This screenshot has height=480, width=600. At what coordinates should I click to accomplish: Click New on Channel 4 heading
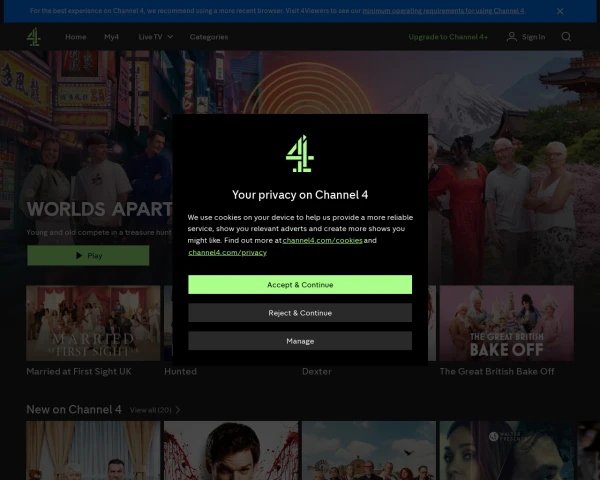[x=74, y=410]
